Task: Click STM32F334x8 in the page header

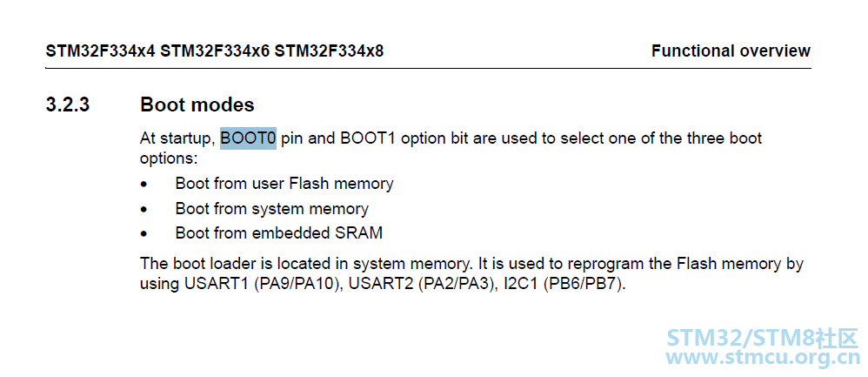Action: click(329, 51)
